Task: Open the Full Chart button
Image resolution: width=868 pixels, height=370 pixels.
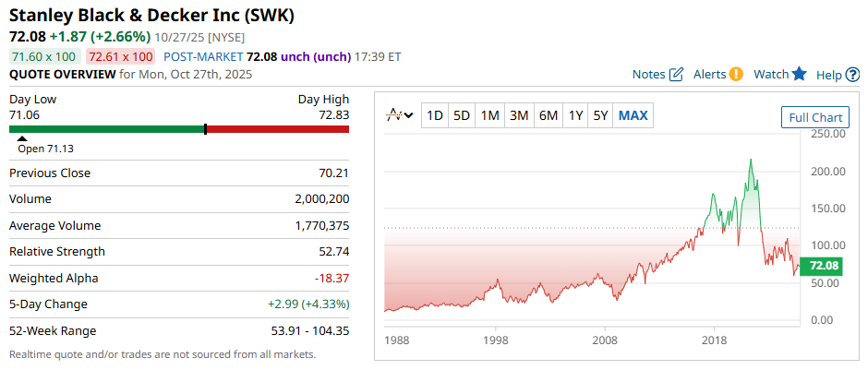Action: pos(814,117)
